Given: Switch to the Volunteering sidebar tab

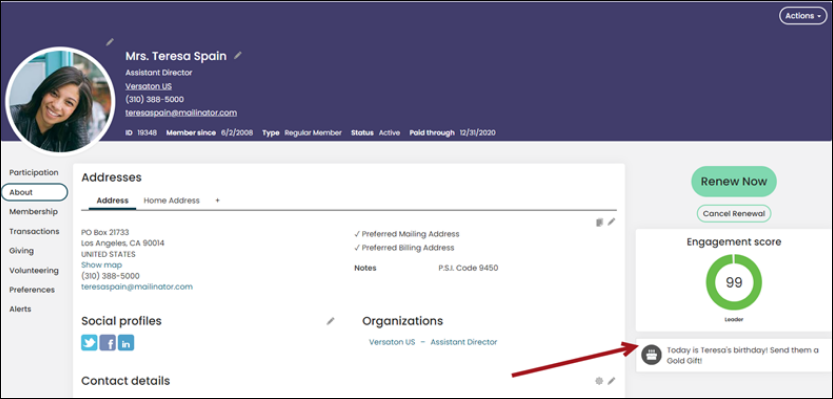Looking at the screenshot, I should click(x=33, y=270).
